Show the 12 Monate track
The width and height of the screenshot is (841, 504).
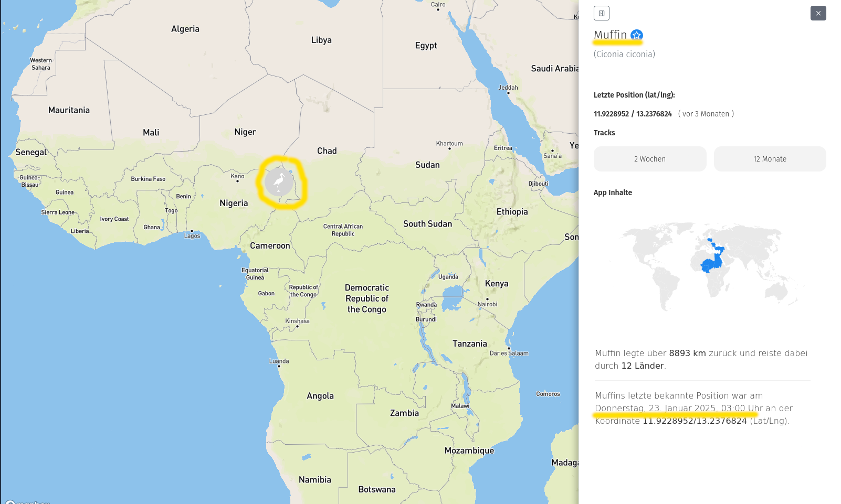[770, 159]
